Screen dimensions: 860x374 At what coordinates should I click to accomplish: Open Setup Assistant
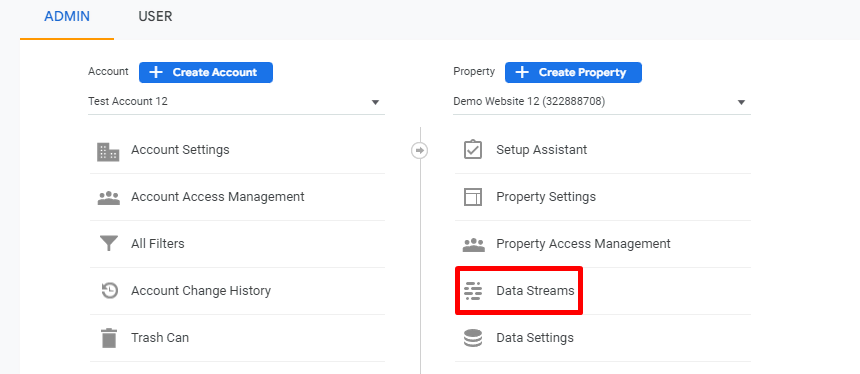point(603,150)
